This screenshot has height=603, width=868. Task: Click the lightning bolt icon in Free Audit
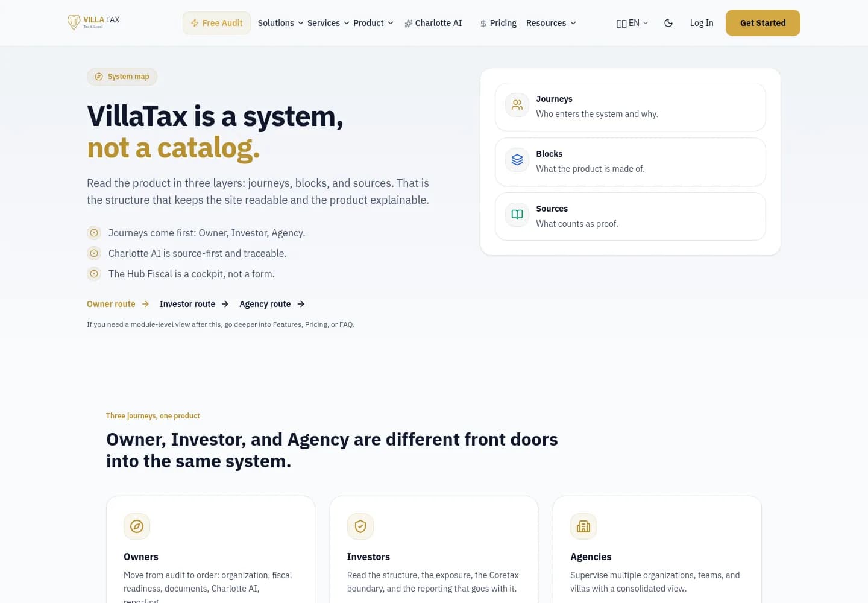pos(195,23)
